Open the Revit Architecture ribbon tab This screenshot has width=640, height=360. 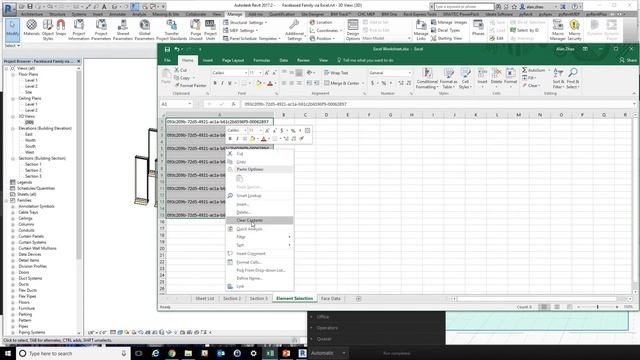click(32, 14)
